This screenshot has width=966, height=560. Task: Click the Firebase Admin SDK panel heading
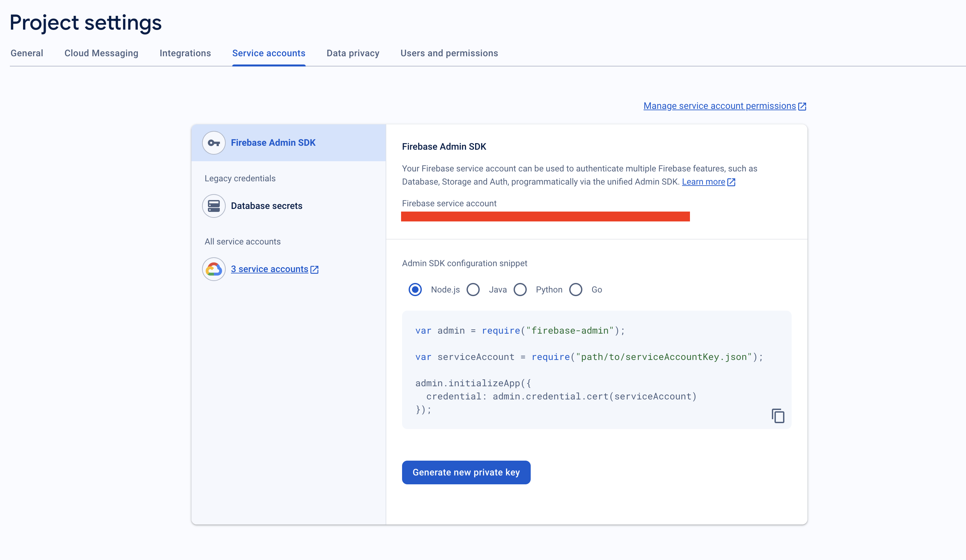[x=444, y=146]
